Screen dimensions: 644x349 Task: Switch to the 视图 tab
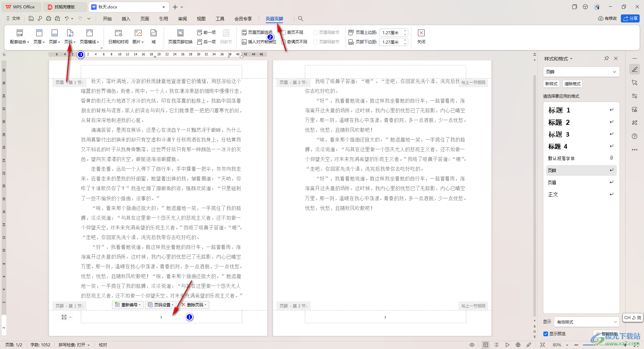pos(201,19)
